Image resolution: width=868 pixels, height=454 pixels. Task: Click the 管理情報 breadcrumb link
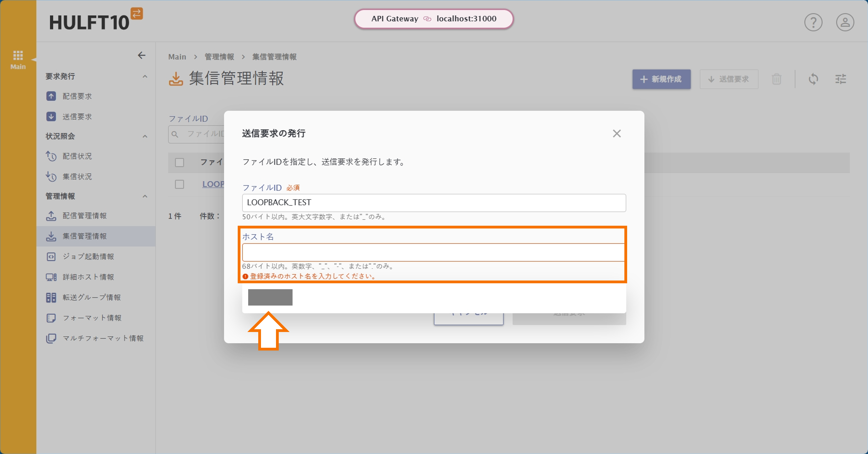click(219, 57)
